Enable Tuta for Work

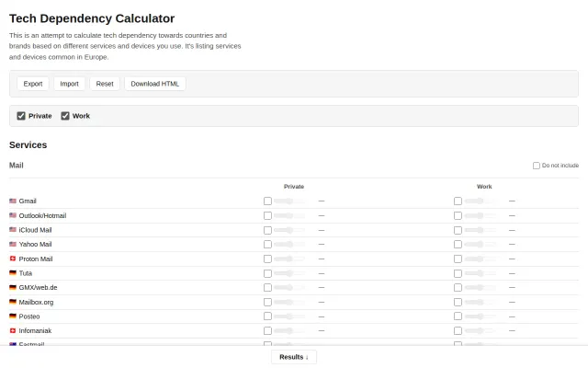point(458,273)
